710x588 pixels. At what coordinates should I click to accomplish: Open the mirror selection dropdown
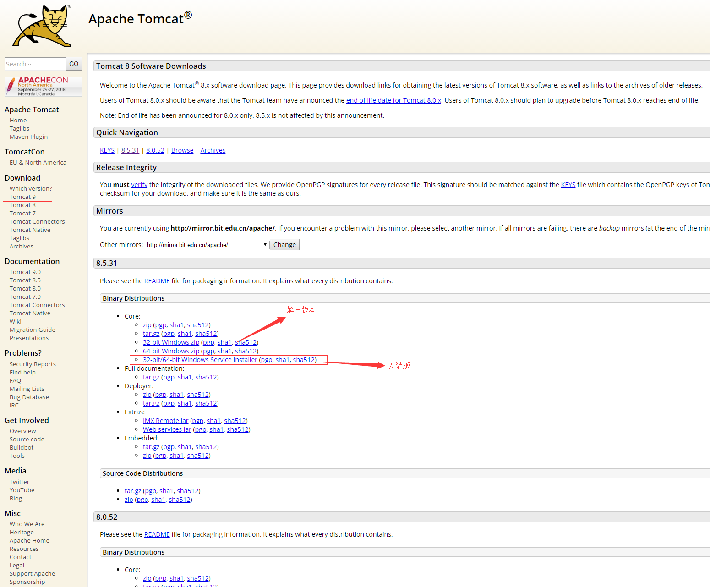(x=207, y=245)
